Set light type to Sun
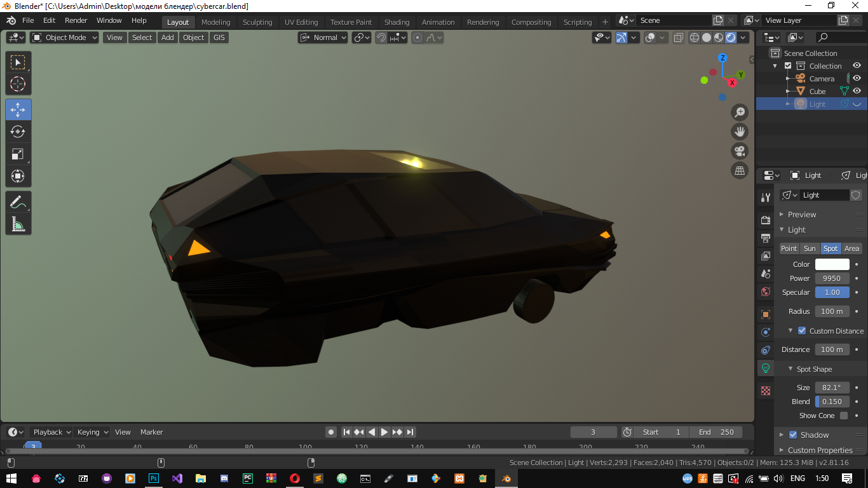 point(809,248)
